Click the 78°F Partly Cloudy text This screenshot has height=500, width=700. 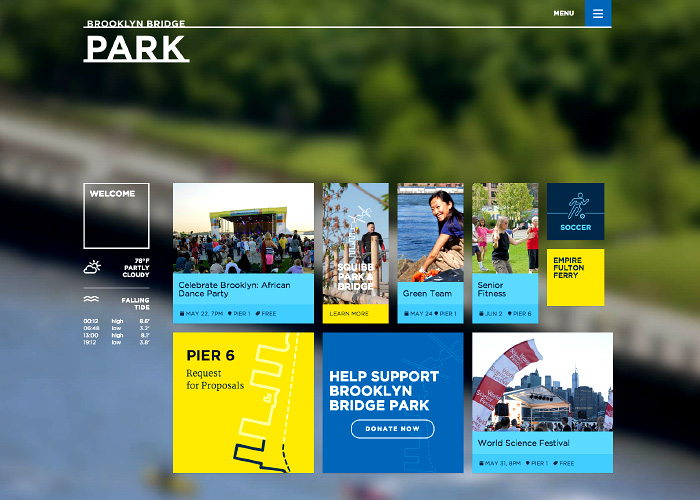136,267
